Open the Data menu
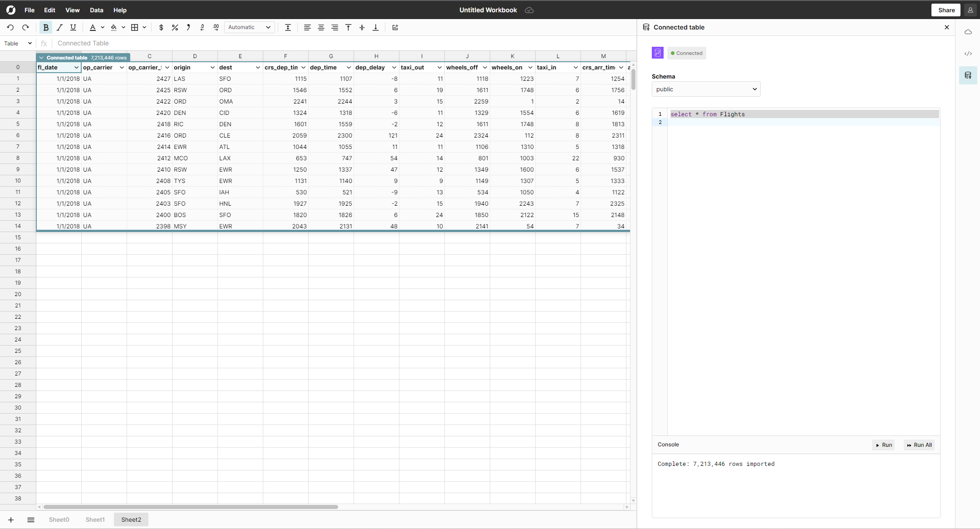This screenshot has width=980, height=529. [96, 10]
